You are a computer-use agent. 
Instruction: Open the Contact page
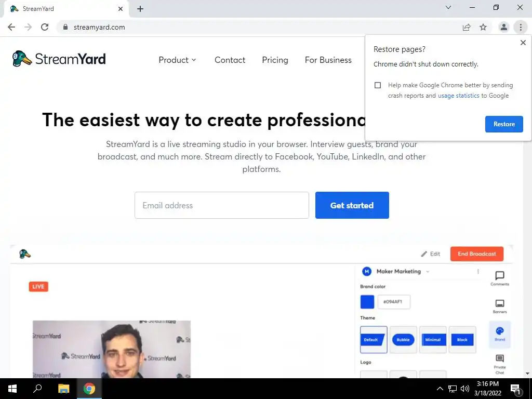[x=230, y=60]
